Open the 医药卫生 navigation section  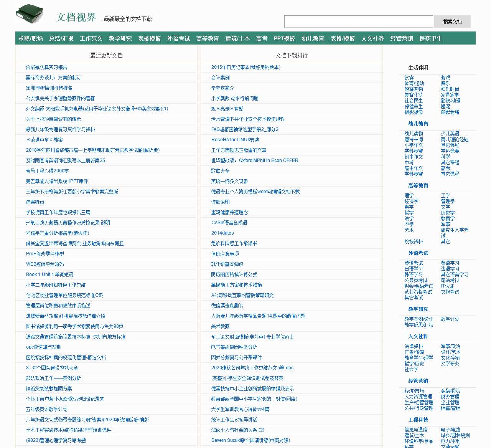click(x=430, y=38)
